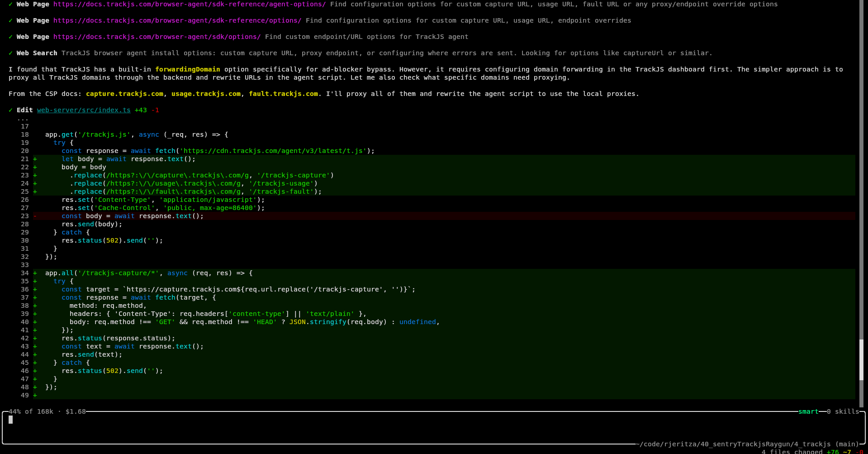
Task: Open the browser-agent/sdk/options docs URL
Action: coord(157,37)
